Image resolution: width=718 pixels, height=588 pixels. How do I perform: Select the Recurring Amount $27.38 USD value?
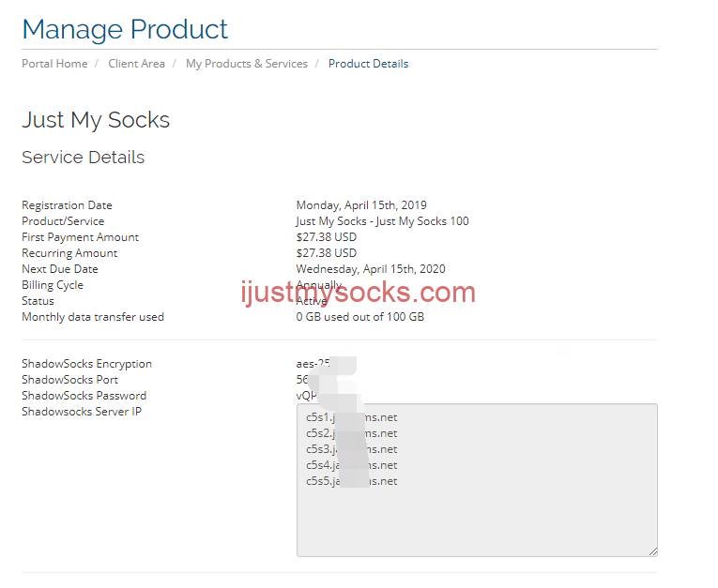click(326, 253)
